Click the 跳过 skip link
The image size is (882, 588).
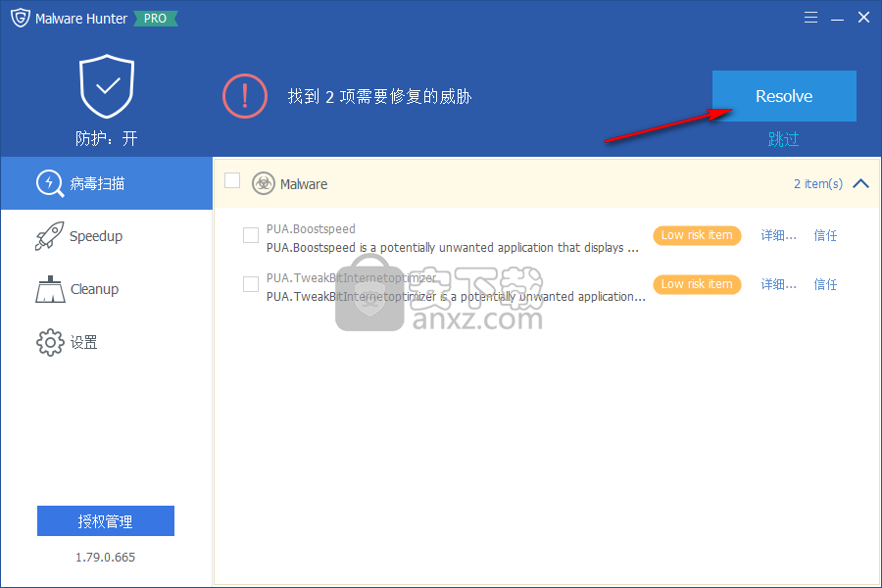(784, 139)
